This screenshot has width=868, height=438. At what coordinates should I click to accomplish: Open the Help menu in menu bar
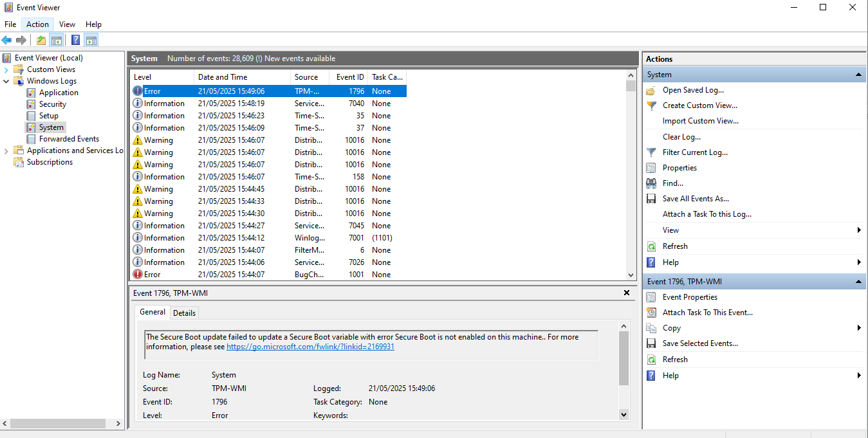point(93,24)
